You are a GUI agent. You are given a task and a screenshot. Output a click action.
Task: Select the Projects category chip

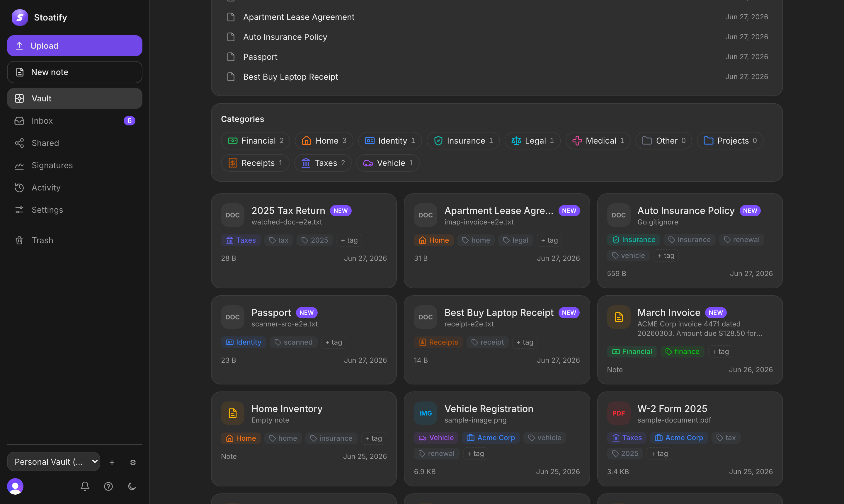click(x=730, y=141)
